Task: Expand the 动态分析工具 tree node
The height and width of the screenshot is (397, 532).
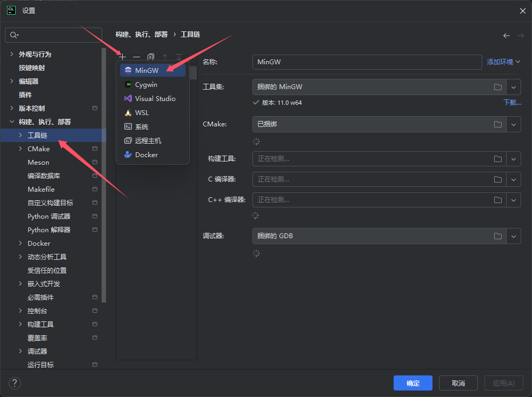Action: point(21,257)
